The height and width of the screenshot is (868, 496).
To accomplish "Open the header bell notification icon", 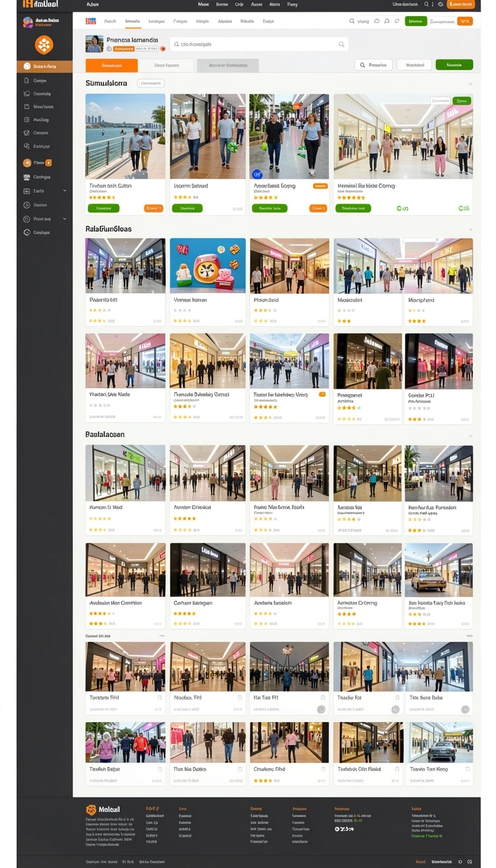I will pyautogui.click(x=386, y=21).
